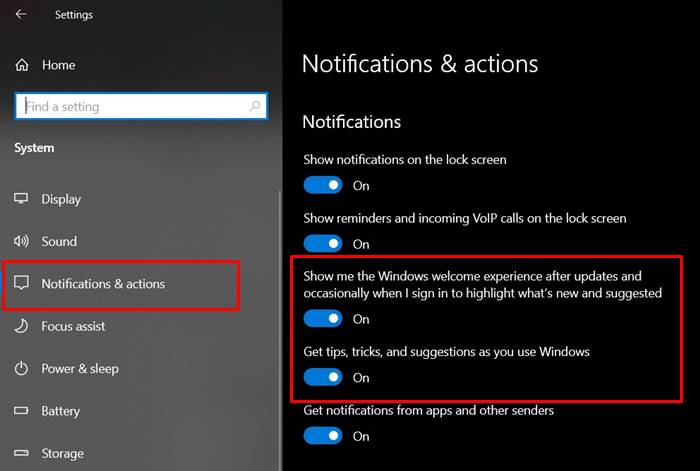
Task: Go to Power & sleep
Action: click(80, 369)
